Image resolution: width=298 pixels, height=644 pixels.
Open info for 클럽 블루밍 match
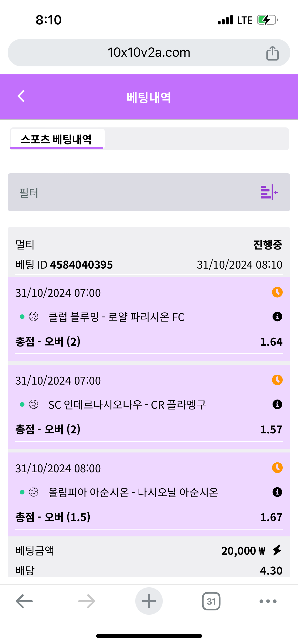click(277, 317)
